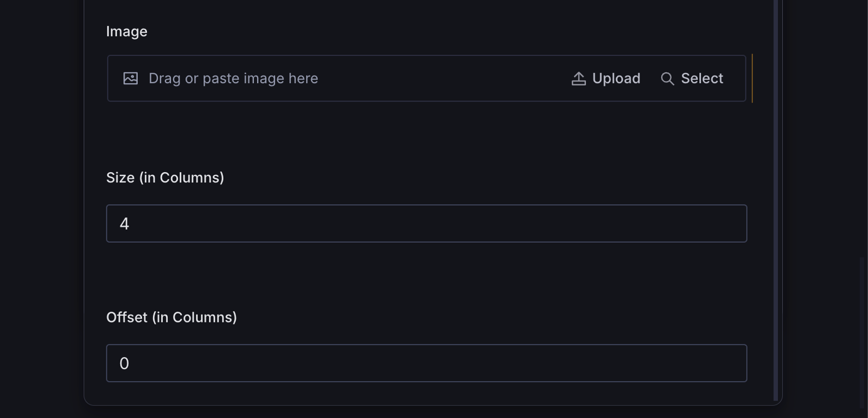Click the yellow indicator line beside Image field
868x418 pixels.
(x=752, y=78)
